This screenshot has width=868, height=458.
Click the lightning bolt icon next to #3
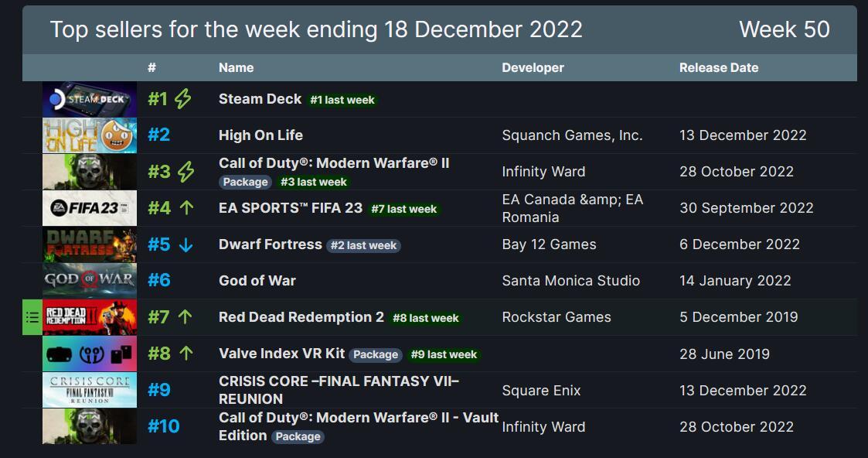coord(186,172)
